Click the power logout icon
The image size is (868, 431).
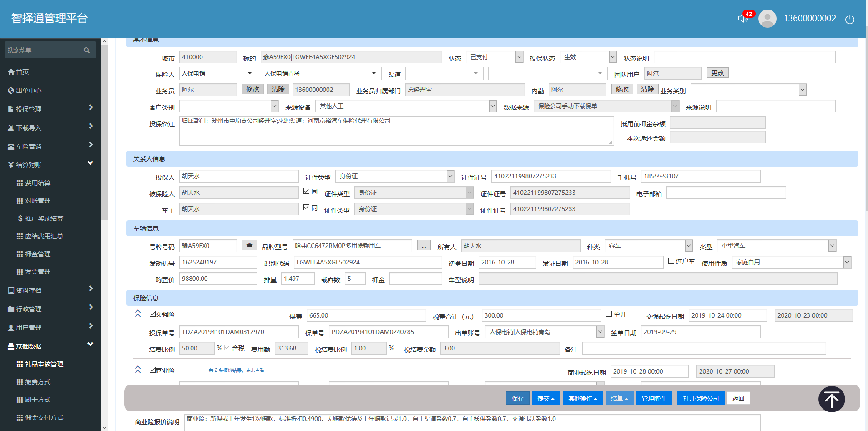(849, 19)
